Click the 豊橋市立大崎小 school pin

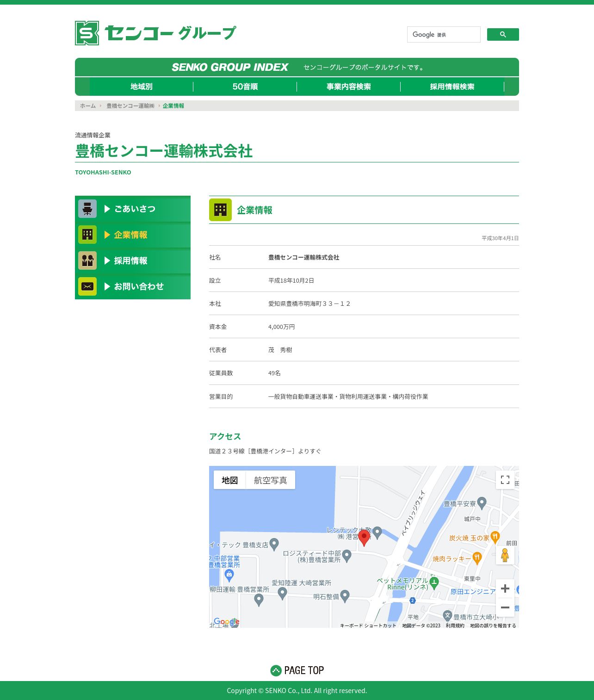(x=447, y=616)
